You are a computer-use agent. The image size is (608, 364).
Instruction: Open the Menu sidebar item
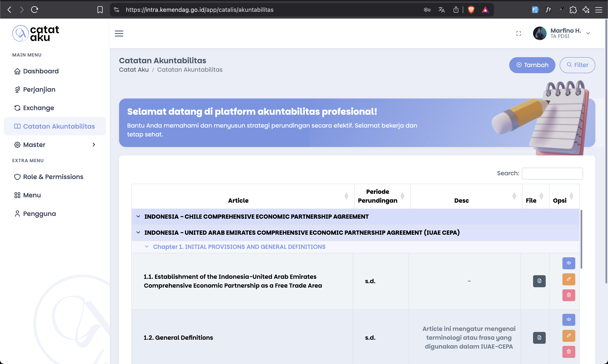[55, 195]
